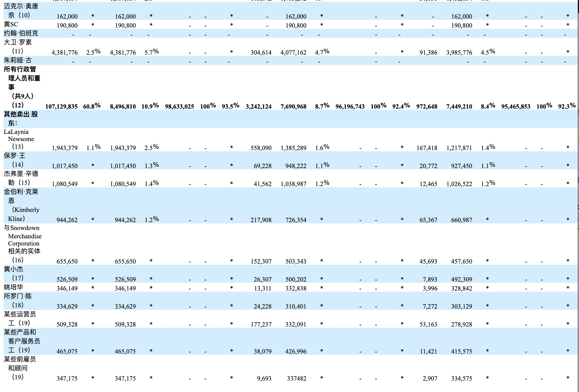The height and width of the screenshot is (392, 579).
Task: Click the value 2,907
Action: click(x=430, y=378)
